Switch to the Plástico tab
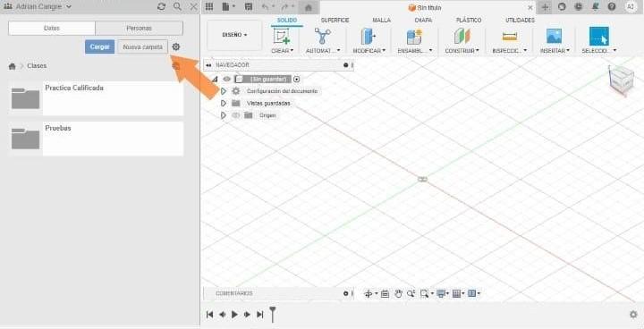The width and height of the screenshot is (644, 329). pos(469,21)
